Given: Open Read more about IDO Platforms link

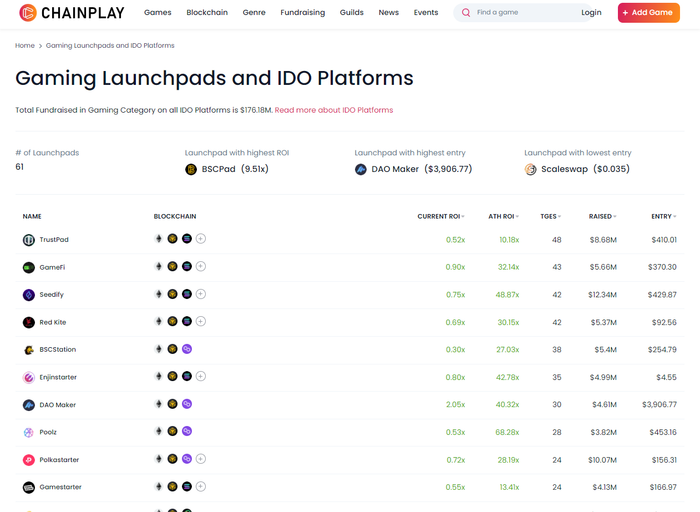Looking at the screenshot, I should 334,110.
